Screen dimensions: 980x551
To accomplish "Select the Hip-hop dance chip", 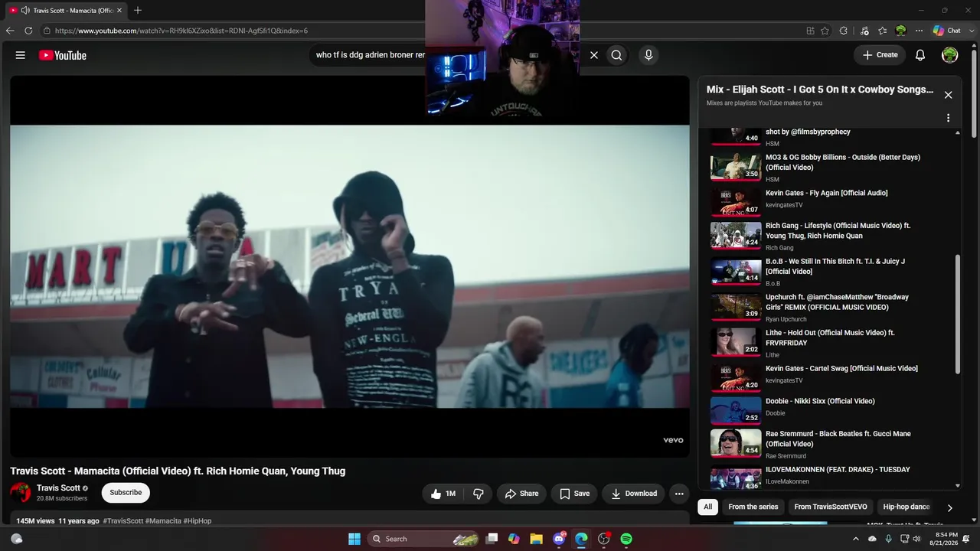I will coord(906,507).
